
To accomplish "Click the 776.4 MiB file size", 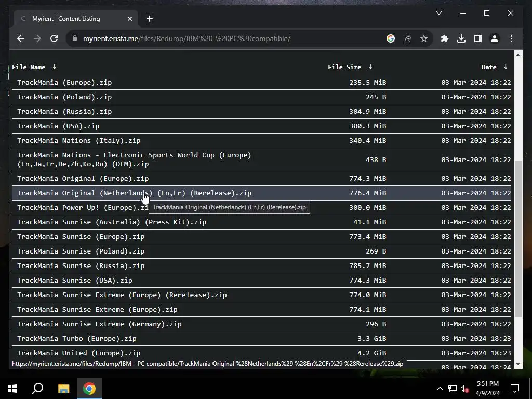I will click(x=368, y=193).
